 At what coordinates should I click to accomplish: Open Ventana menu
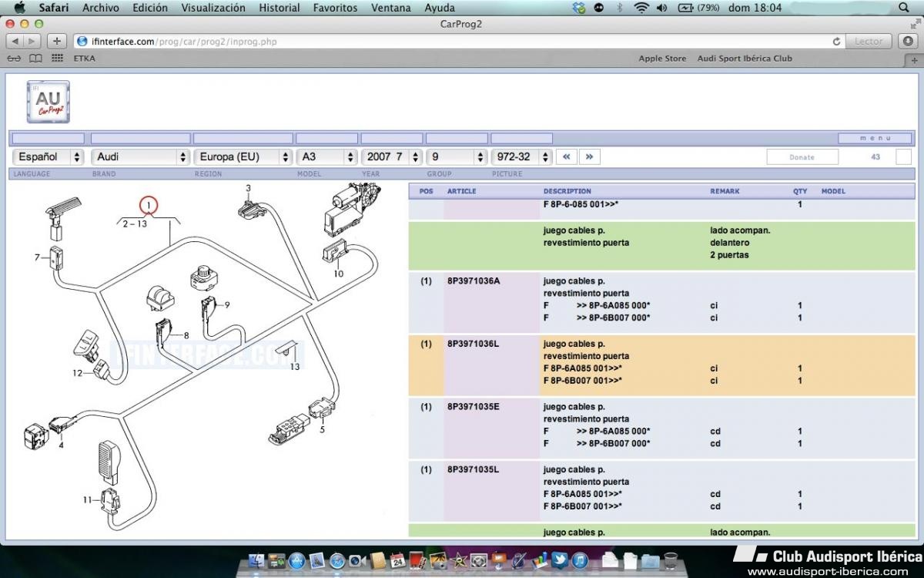point(391,8)
